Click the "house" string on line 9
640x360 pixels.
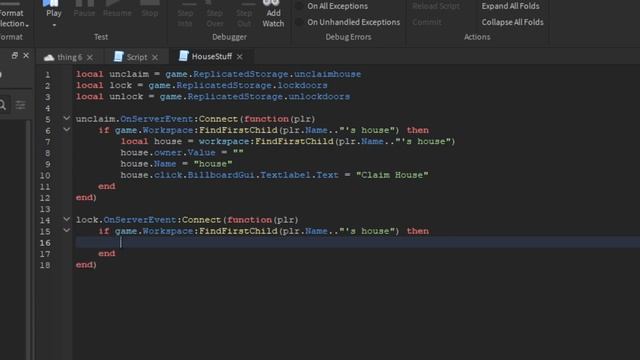(213, 164)
